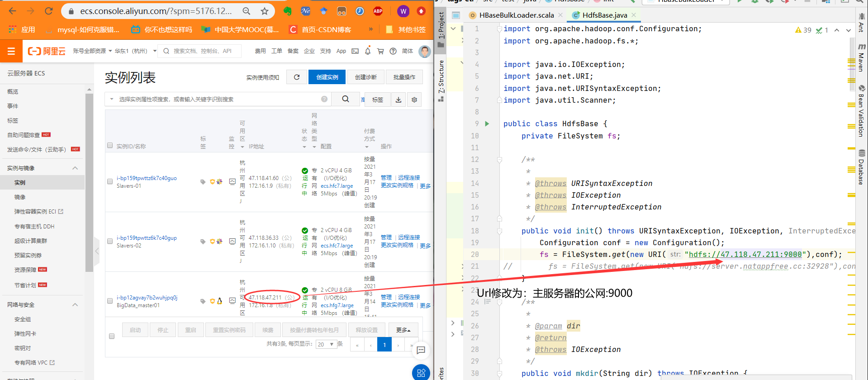Close the HBaseBulkLoader.scala tab
Image resolution: width=868 pixels, height=380 pixels.
tap(560, 15)
